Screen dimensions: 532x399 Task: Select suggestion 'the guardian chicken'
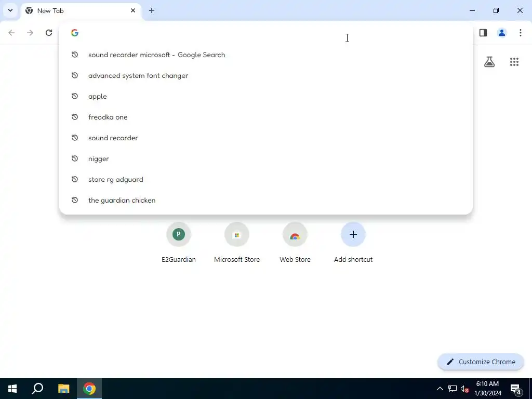266,200
